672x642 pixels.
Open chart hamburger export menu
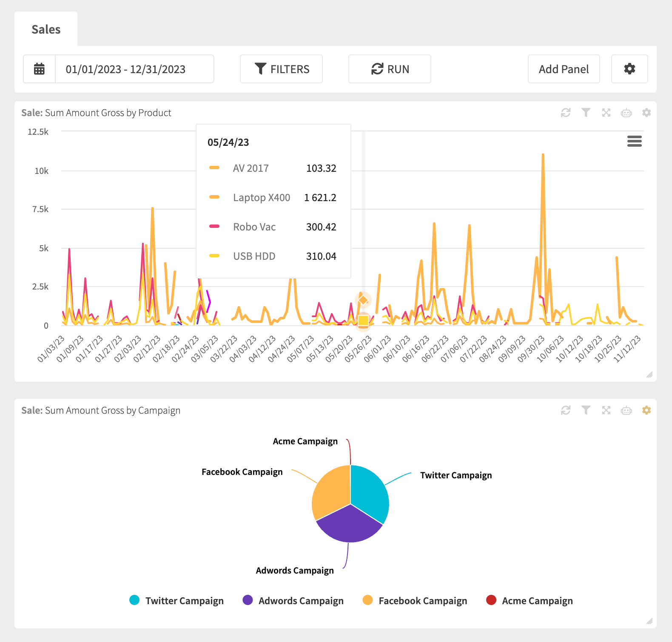(x=634, y=141)
